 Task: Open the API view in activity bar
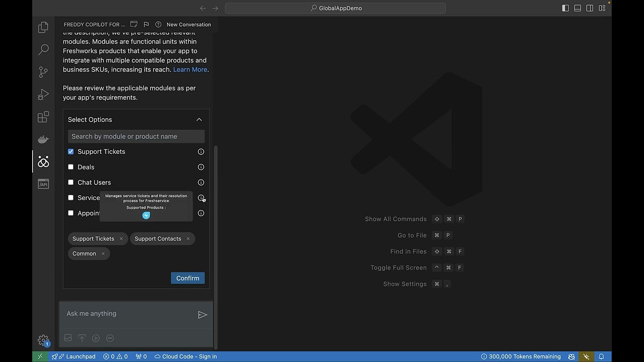click(43, 184)
